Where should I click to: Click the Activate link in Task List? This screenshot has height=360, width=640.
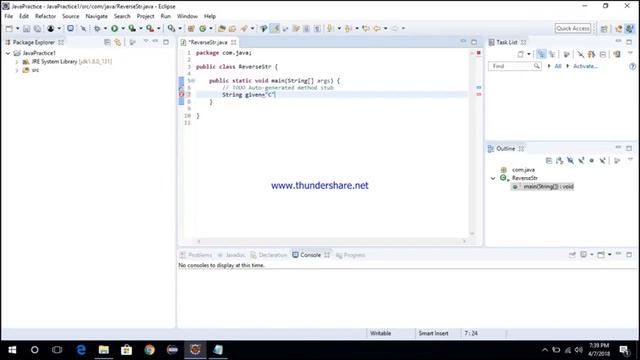point(585,66)
